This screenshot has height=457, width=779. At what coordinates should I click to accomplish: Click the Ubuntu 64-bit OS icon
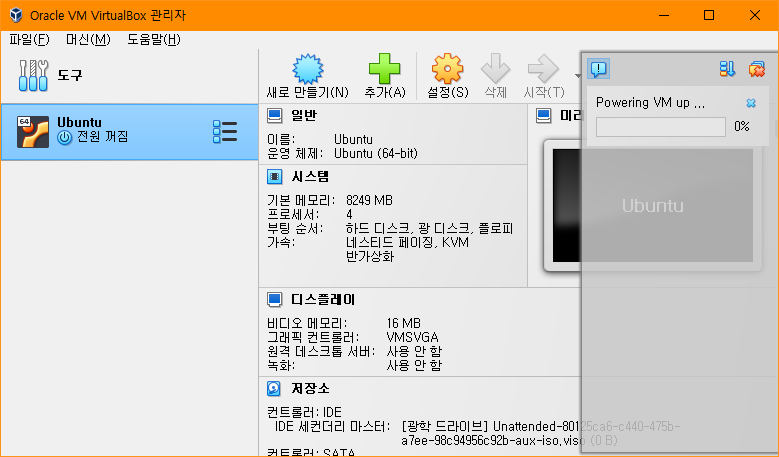33,132
